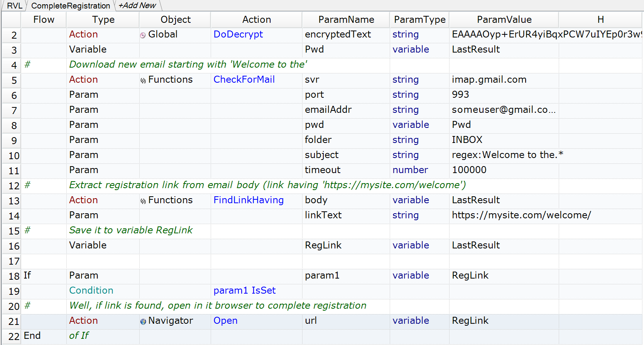Click the Functions icon beside FindLinkHaving
Screen dimensions: 644x345
[x=143, y=201]
